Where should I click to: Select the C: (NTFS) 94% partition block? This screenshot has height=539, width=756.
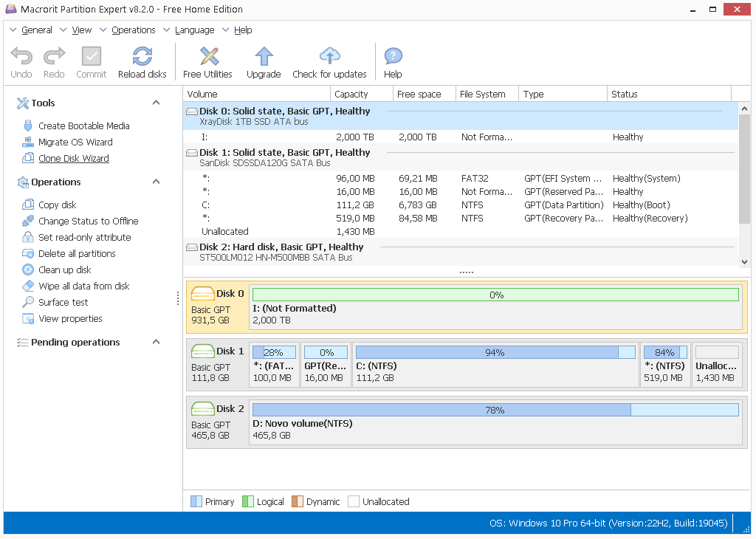coord(495,365)
